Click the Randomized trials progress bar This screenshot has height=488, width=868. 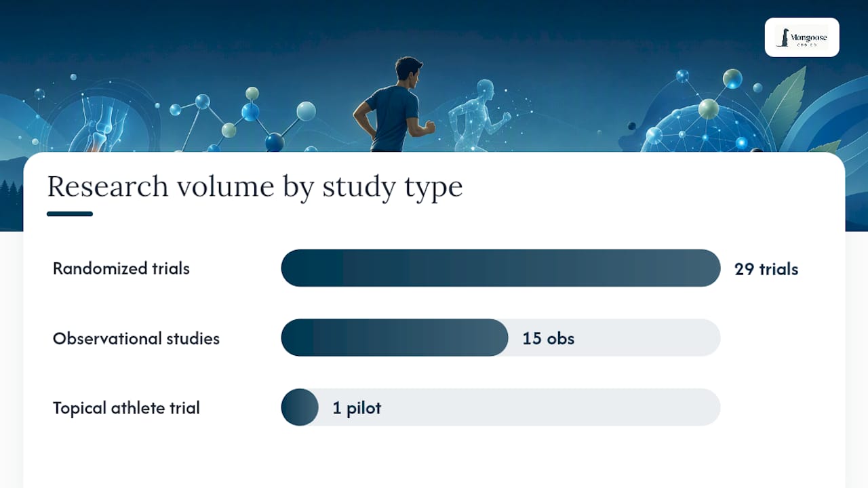tap(500, 268)
